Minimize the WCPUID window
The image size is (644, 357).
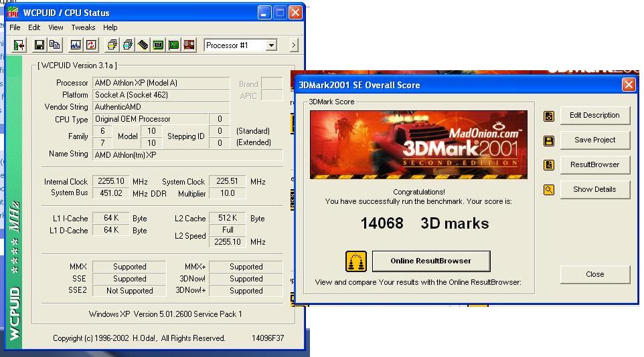pos(264,13)
